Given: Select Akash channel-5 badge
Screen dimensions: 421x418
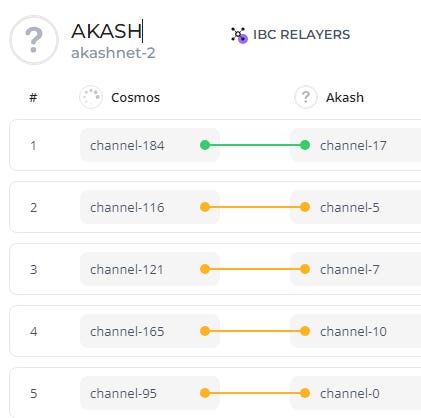Looking at the screenshot, I should pyautogui.click(x=356, y=207).
